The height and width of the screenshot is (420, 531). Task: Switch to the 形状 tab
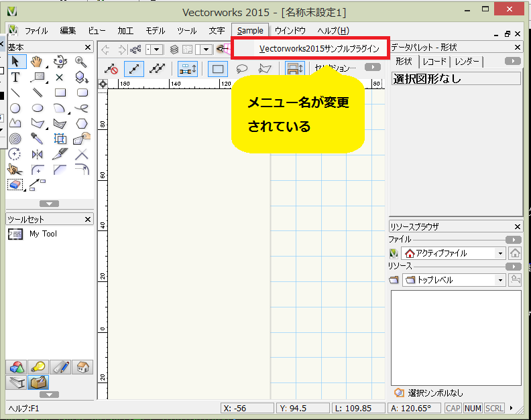(x=404, y=62)
